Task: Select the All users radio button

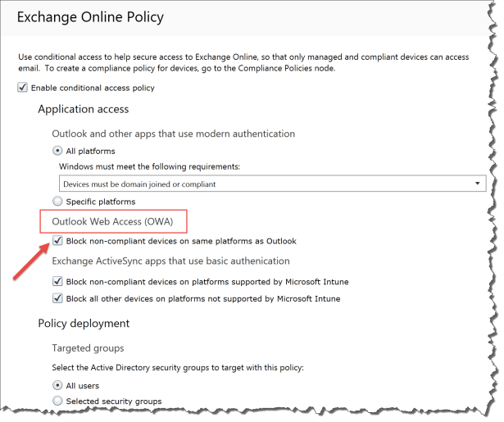Action: (x=57, y=383)
